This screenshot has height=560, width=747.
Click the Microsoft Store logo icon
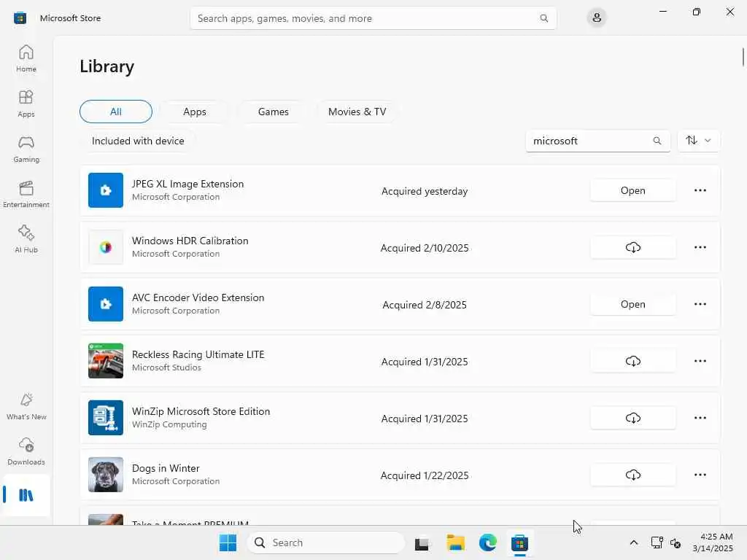click(x=20, y=18)
